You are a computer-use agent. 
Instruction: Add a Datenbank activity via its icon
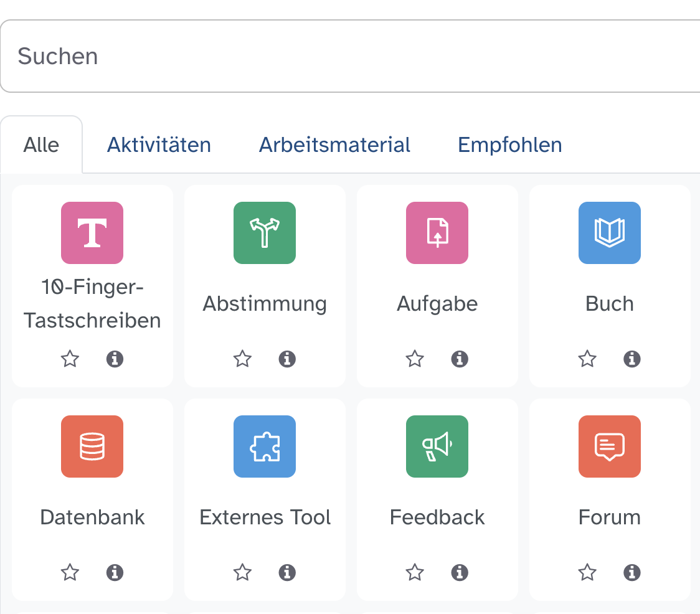[x=92, y=446]
